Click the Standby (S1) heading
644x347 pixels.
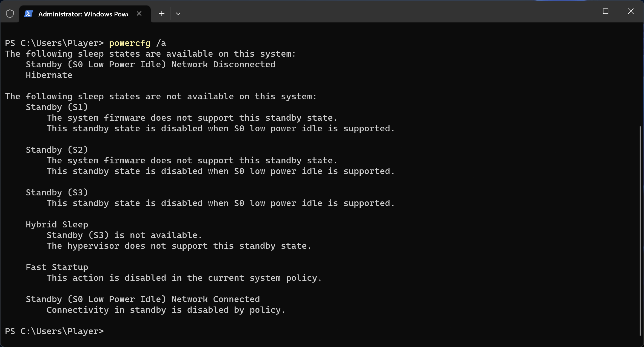[57, 107]
